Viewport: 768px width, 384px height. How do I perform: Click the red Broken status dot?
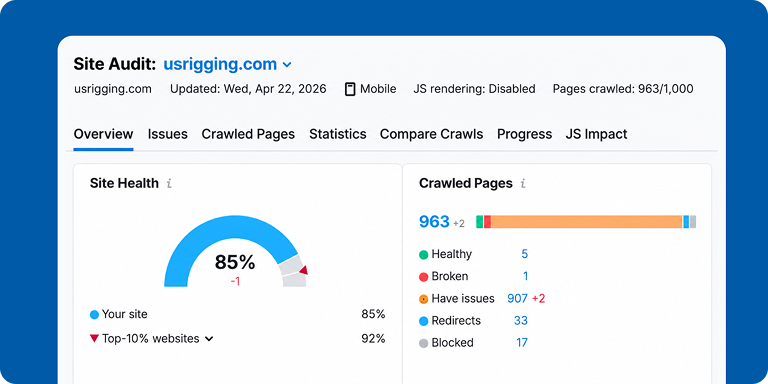(424, 277)
